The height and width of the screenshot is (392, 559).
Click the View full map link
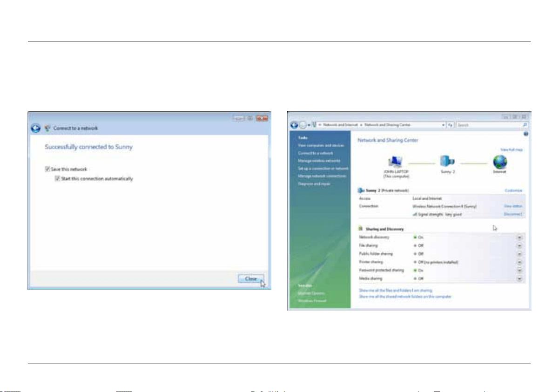[512, 150]
